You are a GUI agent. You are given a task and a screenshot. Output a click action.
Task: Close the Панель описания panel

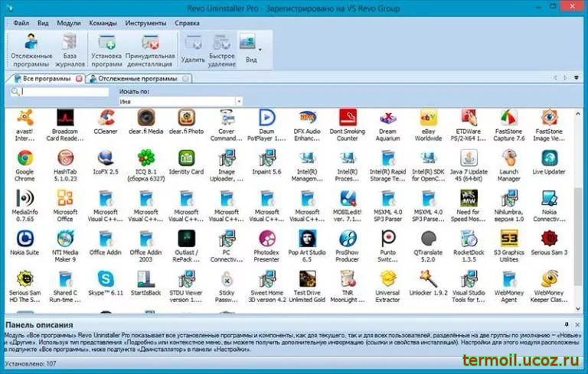click(577, 324)
